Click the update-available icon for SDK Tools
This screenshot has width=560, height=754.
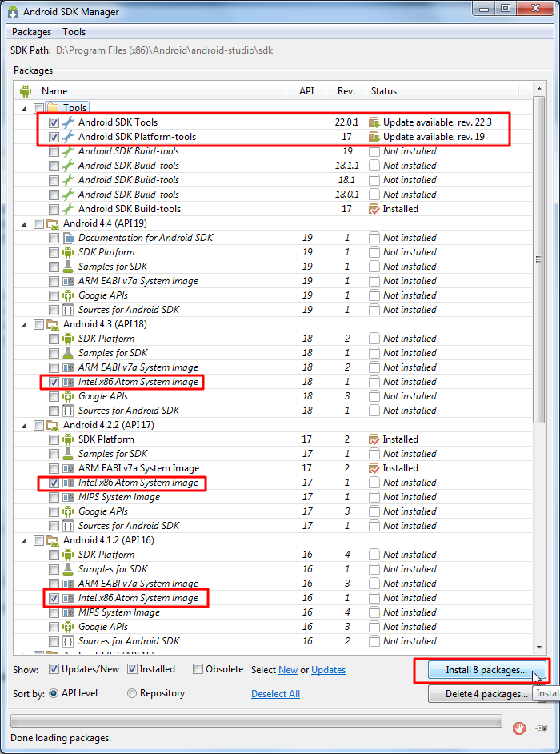[374, 122]
